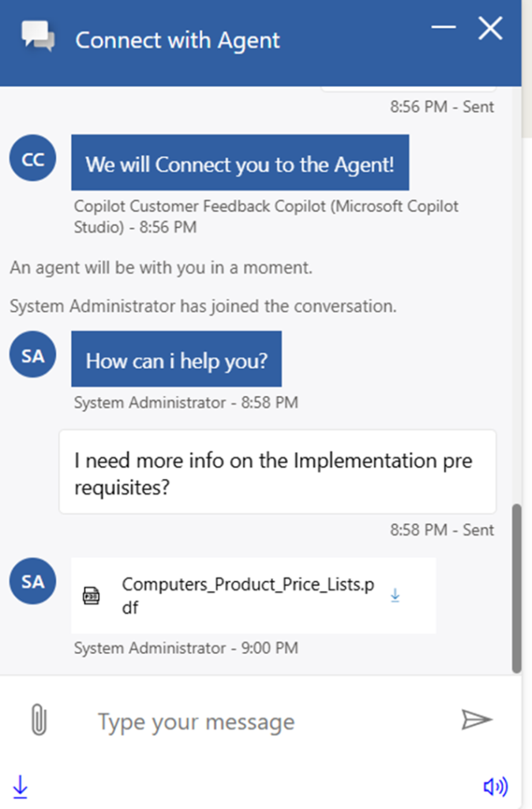The width and height of the screenshot is (532, 809).
Task: Click the SA avatar beside "How can i help you?"
Action: click(33, 356)
